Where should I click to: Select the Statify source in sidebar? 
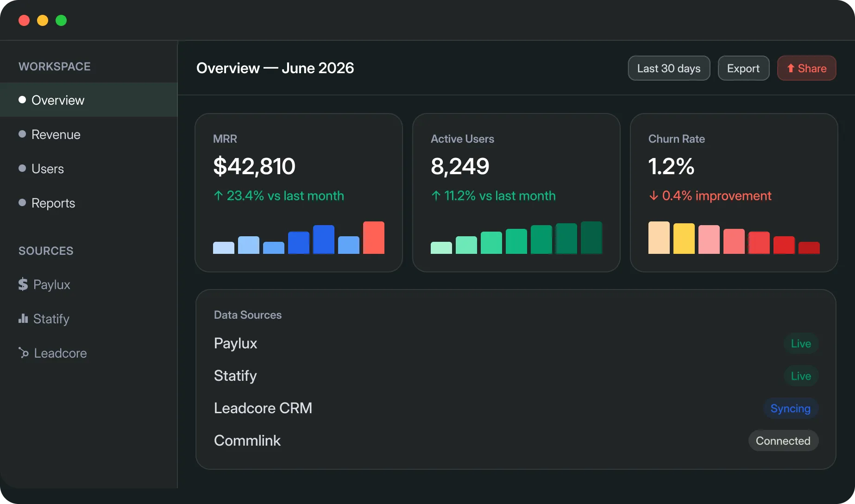(88, 318)
